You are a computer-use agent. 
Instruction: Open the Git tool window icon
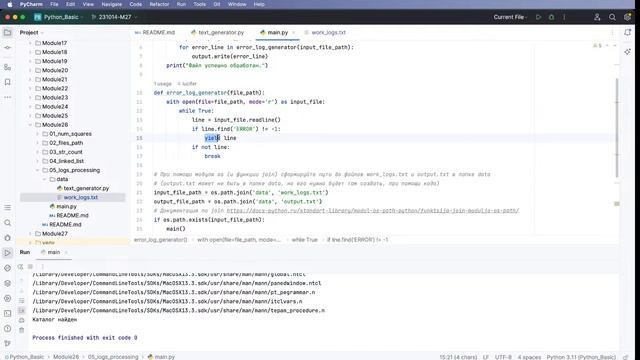(7, 344)
